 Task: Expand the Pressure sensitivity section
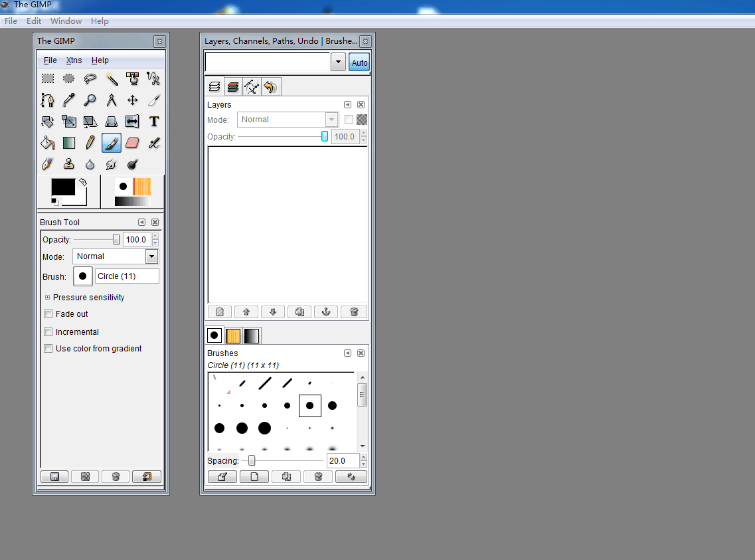pos(48,298)
